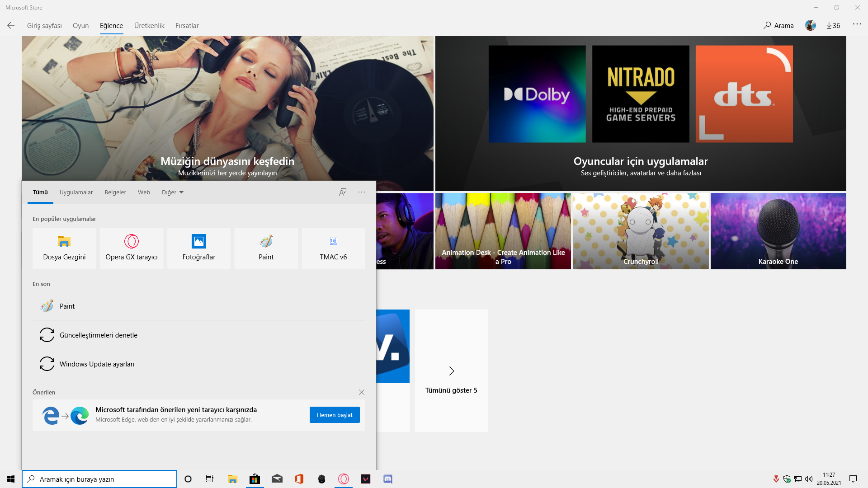The height and width of the screenshot is (488, 868).
Task: Open Dosya Gezgini tile
Action: click(x=64, y=248)
